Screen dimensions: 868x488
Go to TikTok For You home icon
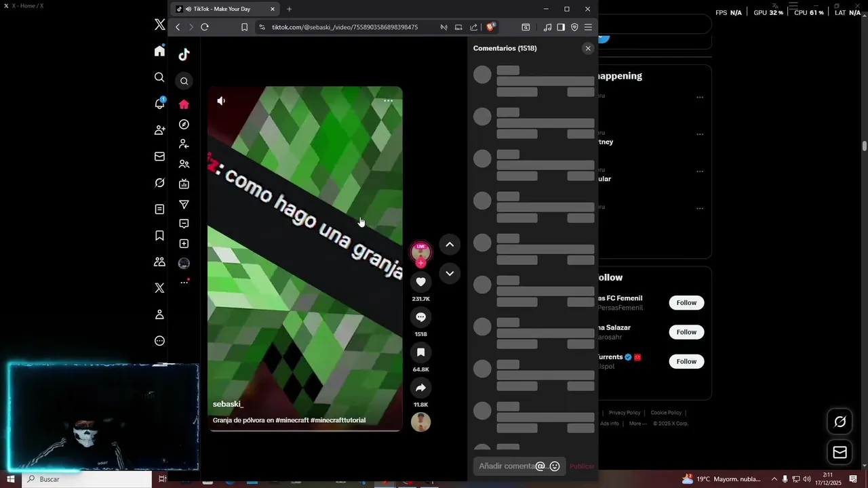[x=184, y=104]
